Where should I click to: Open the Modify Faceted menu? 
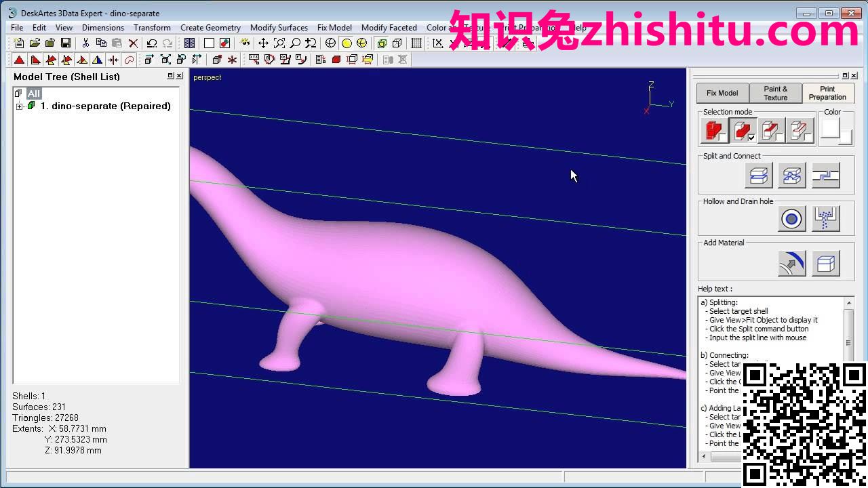[389, 28]
